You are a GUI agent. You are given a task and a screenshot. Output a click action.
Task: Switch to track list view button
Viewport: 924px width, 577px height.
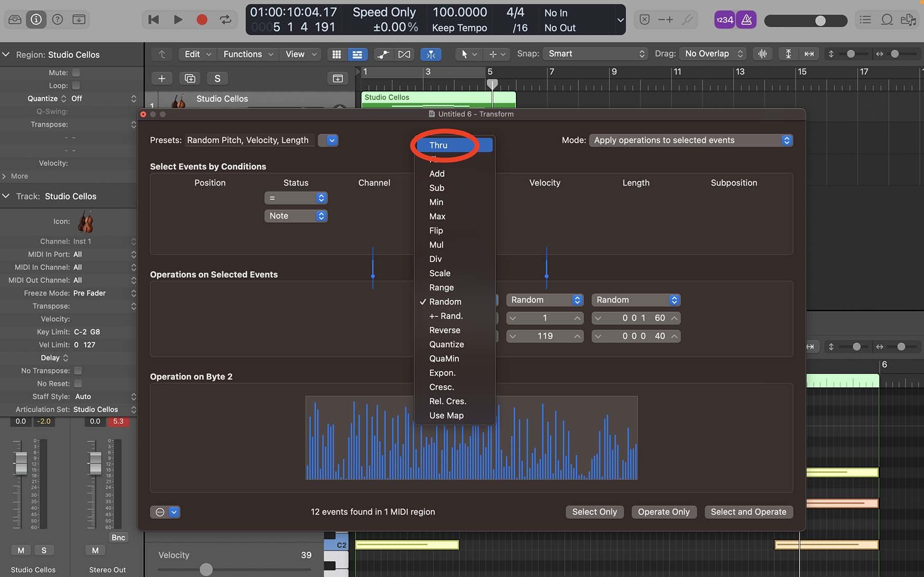click(357, 54)
